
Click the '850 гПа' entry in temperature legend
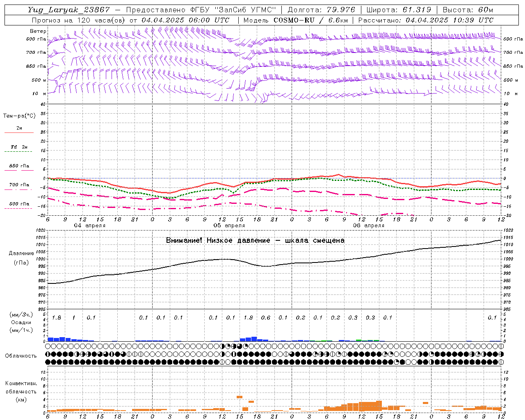[19, 166]
